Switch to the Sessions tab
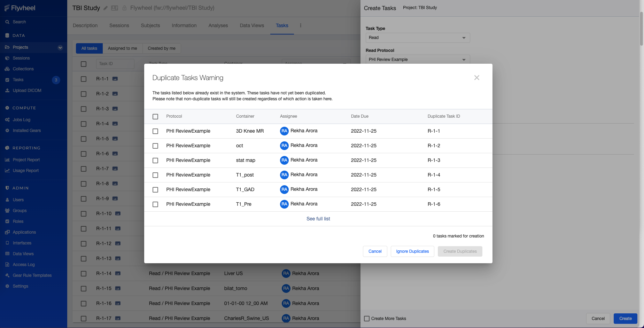This screenshot has width=644, height=328. tap(119, 25)
